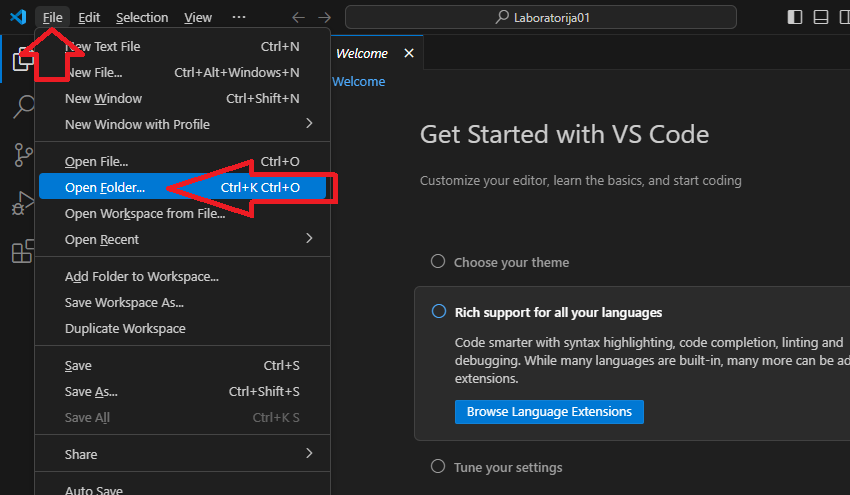Choose Add Folder to Workspace...

pyautogui.click(x=182, y=277)
